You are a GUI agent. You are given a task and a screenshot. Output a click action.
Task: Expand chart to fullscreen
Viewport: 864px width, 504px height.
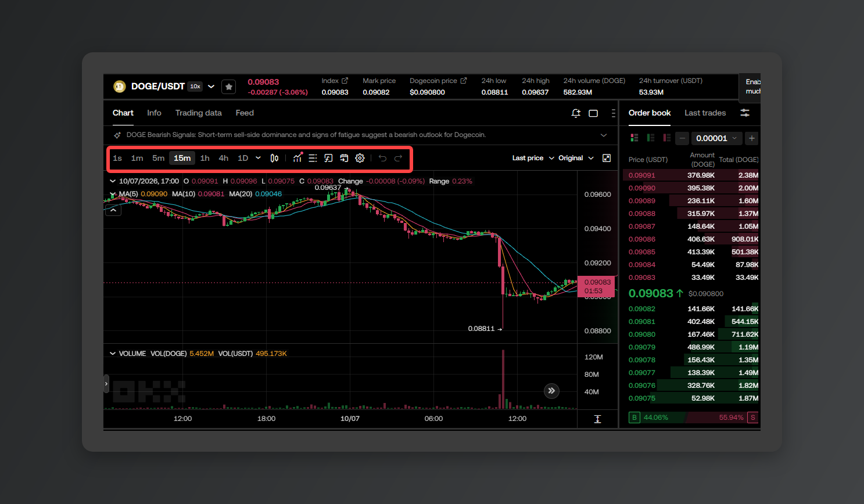607,158
